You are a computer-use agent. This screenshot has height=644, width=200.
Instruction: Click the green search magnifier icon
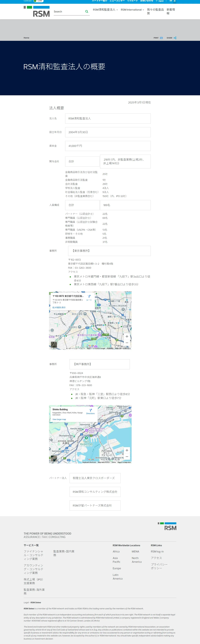coord(87,12)
